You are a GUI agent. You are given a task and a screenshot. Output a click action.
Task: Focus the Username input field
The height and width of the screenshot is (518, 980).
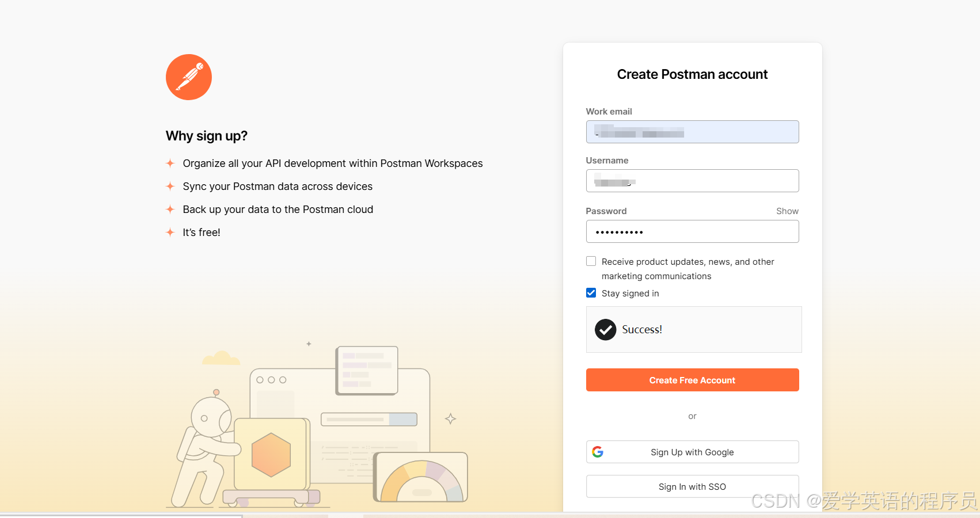coord(692,181)
